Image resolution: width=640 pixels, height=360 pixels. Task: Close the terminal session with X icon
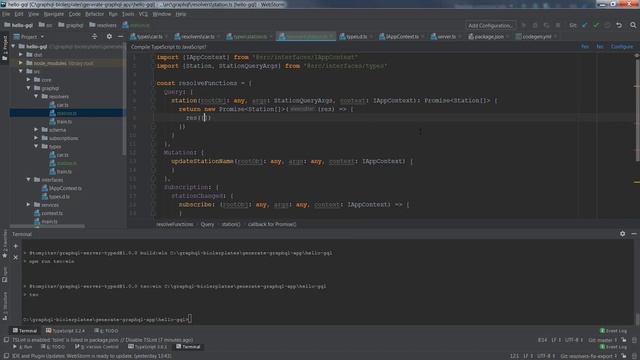point(16,258)
